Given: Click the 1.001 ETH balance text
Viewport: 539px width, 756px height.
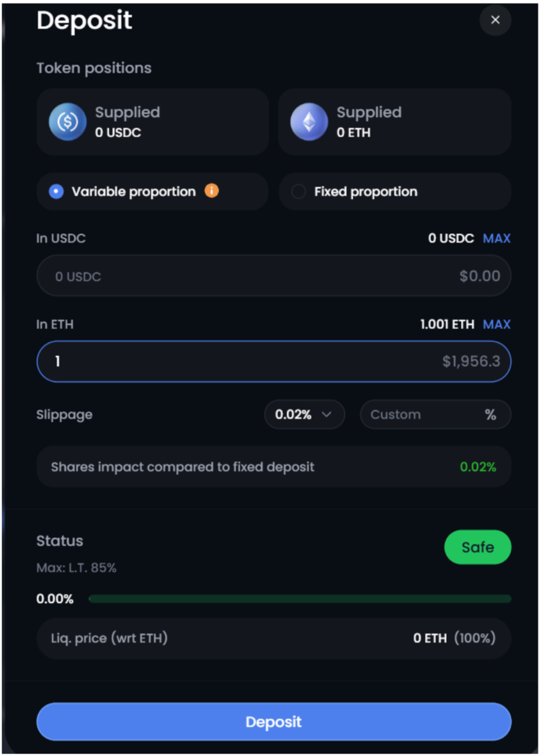Looking at the screenshot, I should click(x=447, y=324).
